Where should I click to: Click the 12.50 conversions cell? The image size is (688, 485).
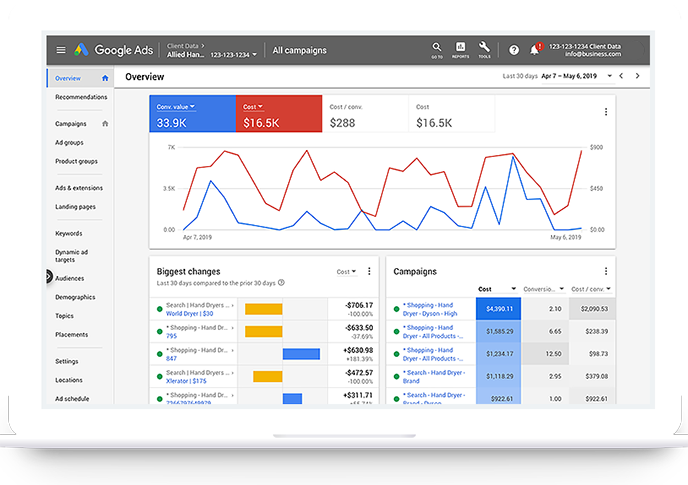(x=545, y=354)
